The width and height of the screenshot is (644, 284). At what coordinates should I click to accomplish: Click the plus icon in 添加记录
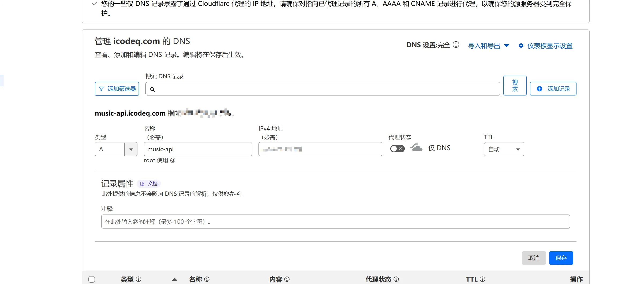pyautogui.click(x=540, y=89)
